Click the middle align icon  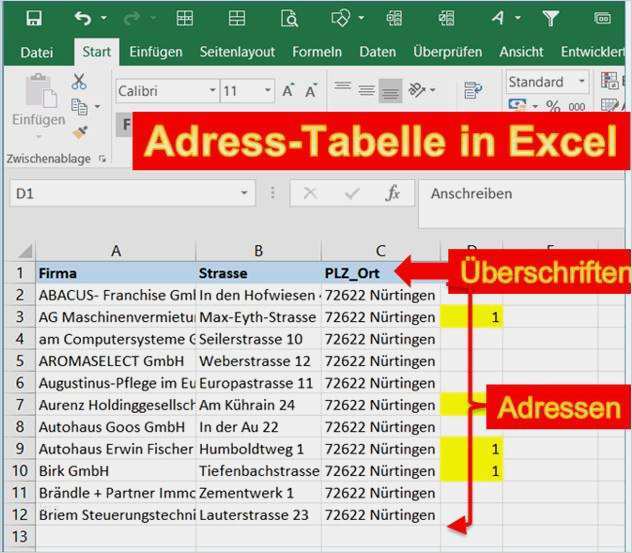point(366,90)
